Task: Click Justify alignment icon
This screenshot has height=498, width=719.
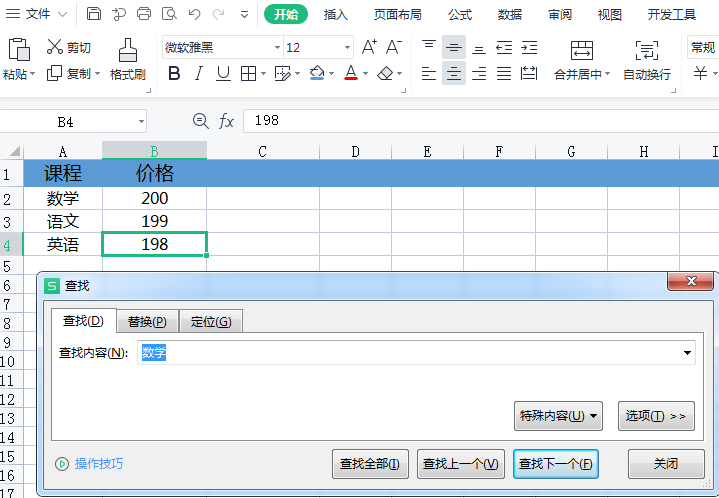Action: pyautogui.click(x=504, y=73)
